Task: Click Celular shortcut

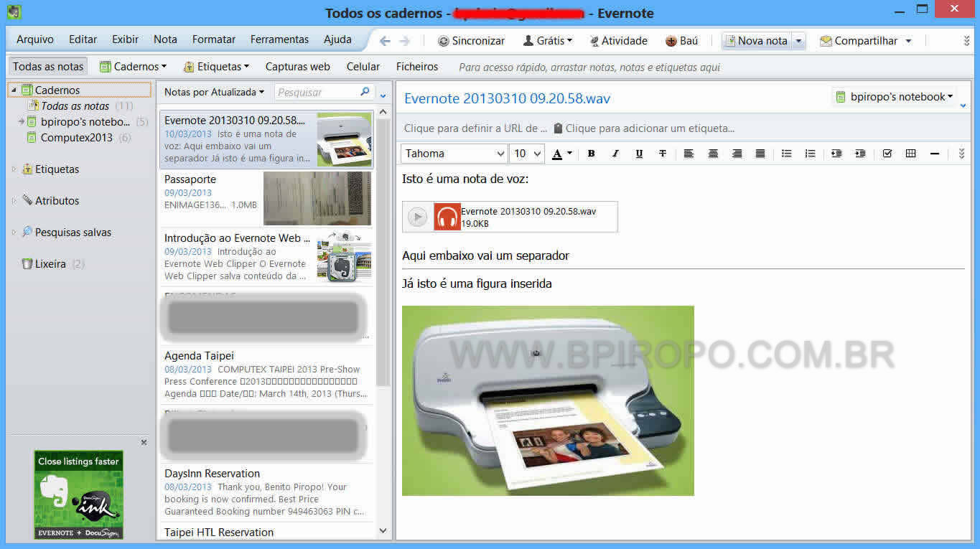Action: [363, 67]
